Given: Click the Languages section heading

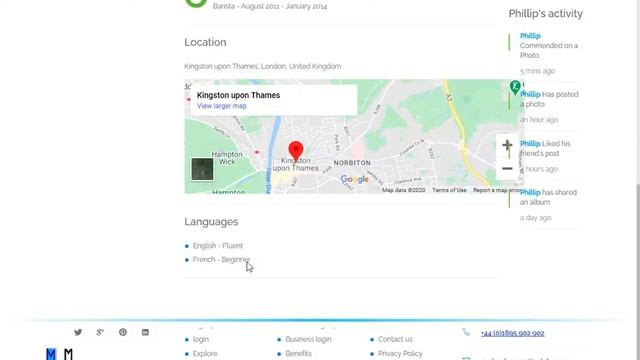Looking at the screenshot, I should point(211,222).
